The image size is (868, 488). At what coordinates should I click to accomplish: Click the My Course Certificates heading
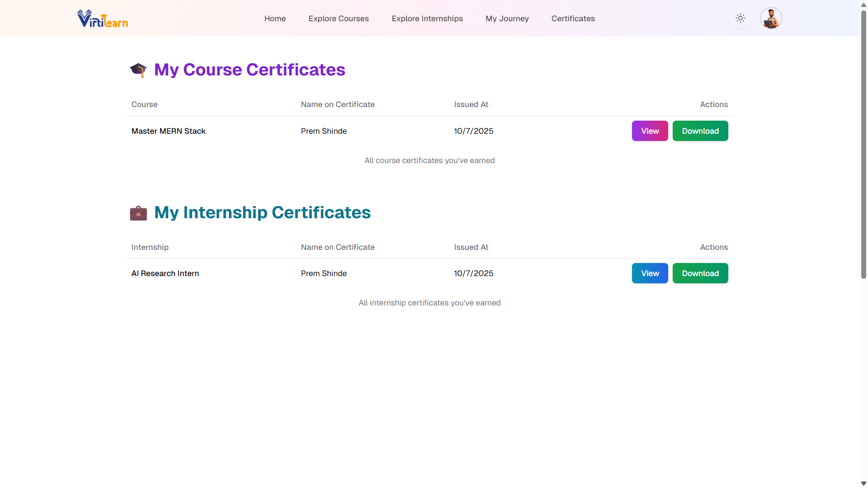[x=250, y=70]
